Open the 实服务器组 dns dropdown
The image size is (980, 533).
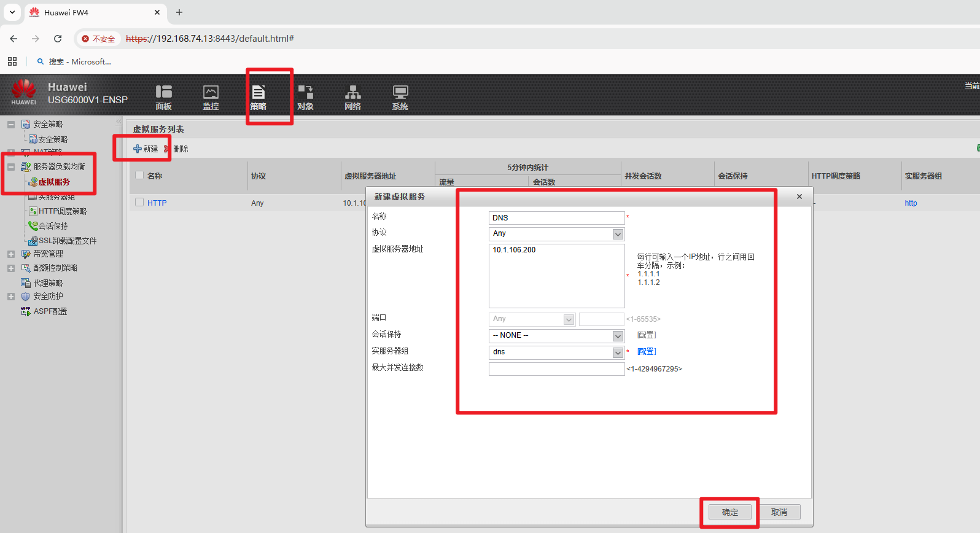coord(618,352)
